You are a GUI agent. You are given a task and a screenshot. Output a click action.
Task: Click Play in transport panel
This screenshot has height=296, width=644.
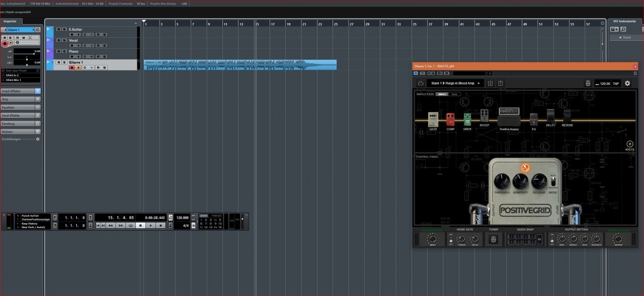(x=150, y=225)
